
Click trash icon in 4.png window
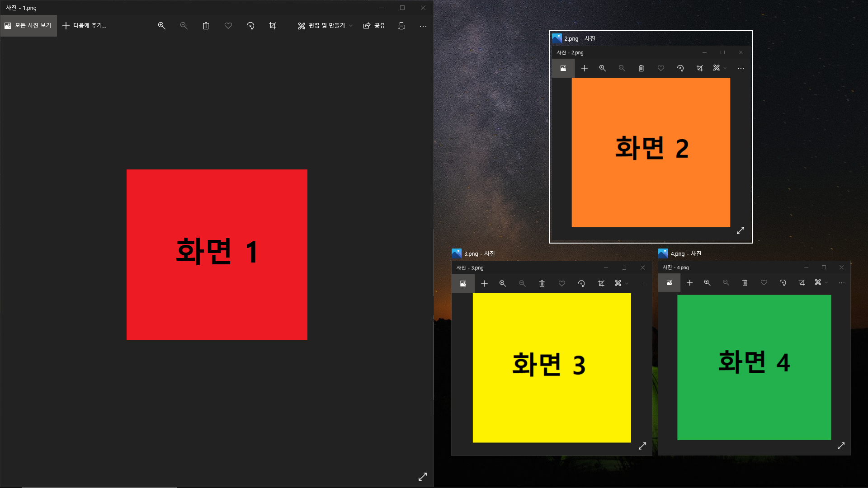pyautogui.click(x=745, y=283)
